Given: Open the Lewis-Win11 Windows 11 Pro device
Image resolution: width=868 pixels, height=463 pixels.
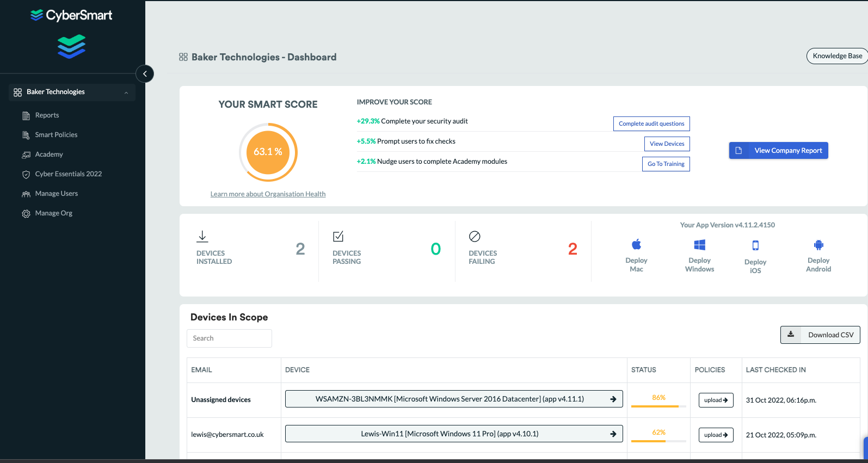Looking at the screenshot, I should [454, 434].
